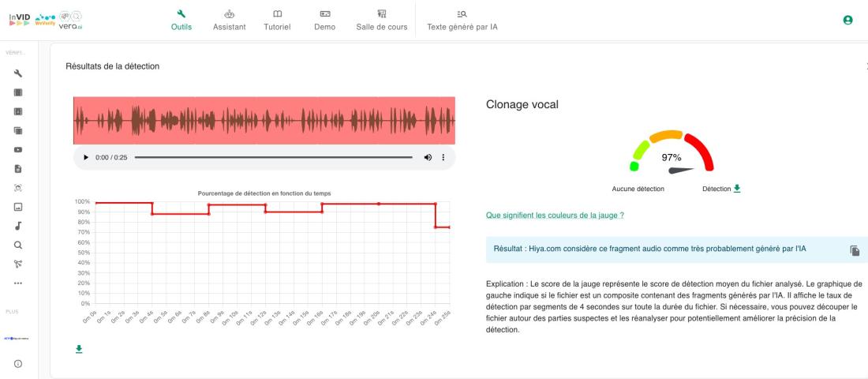Open the music note audio tool in sidebar
The image size is (868, 379).
[17, 226]
